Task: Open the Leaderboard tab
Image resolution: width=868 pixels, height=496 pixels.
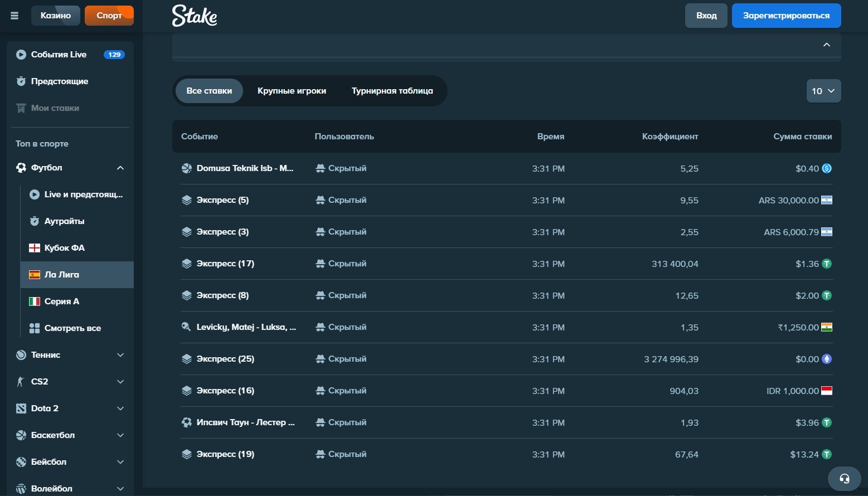Action: pos(392,91)
